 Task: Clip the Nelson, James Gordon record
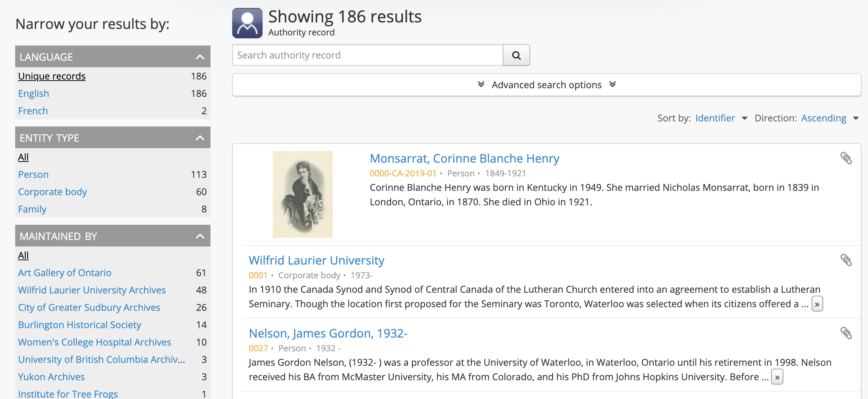coord(846,333)
